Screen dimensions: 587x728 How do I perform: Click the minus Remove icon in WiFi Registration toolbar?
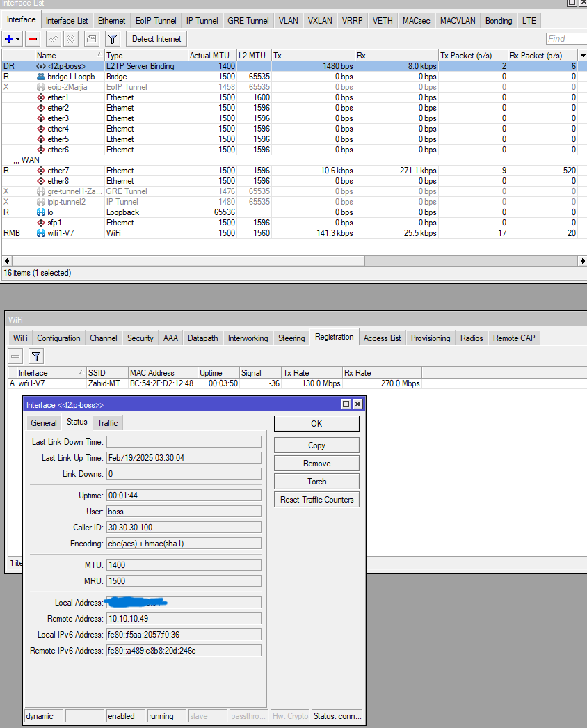point(16,356)
